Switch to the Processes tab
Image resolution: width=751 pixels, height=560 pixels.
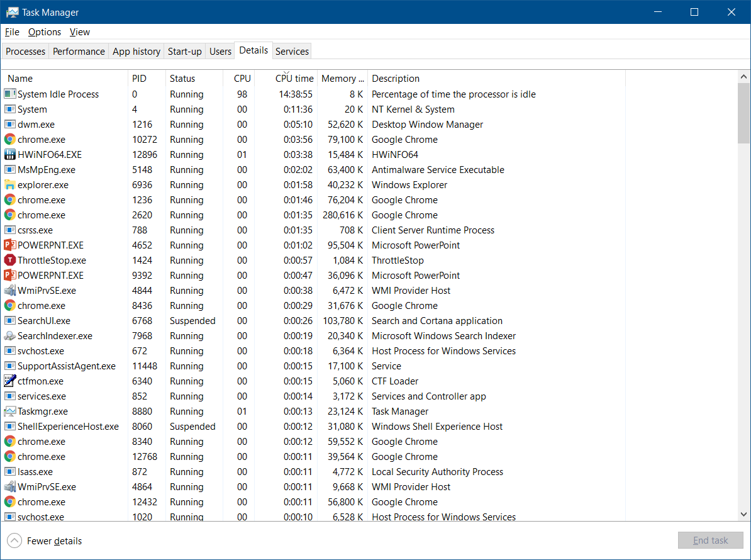click(25, 51)
